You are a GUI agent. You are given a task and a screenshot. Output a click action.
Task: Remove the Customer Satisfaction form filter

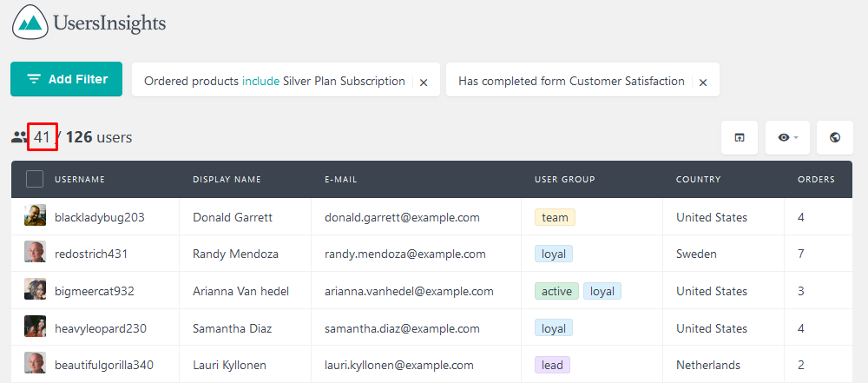[703, 82]
